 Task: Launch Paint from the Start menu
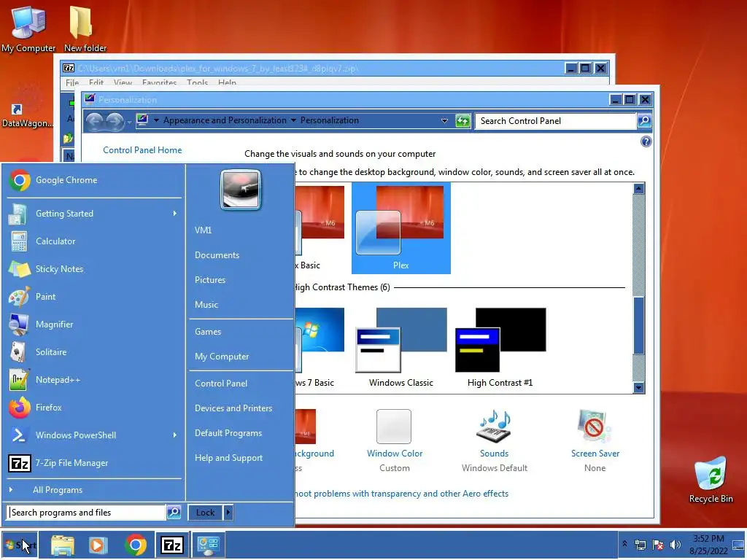point(93,297)
